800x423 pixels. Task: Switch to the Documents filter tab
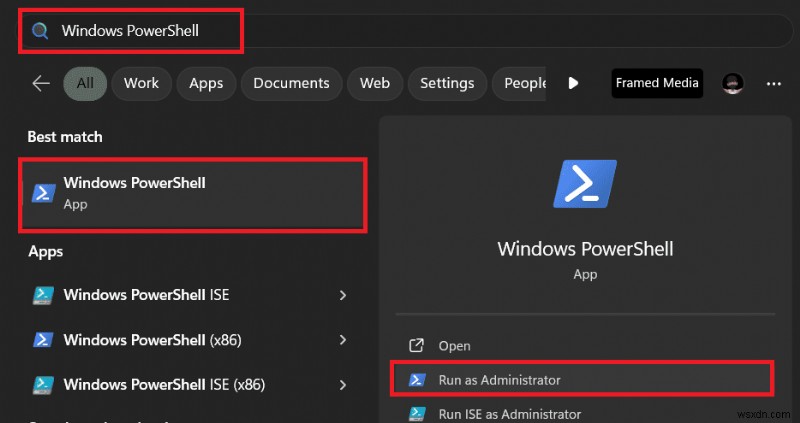tap(291, 83)
